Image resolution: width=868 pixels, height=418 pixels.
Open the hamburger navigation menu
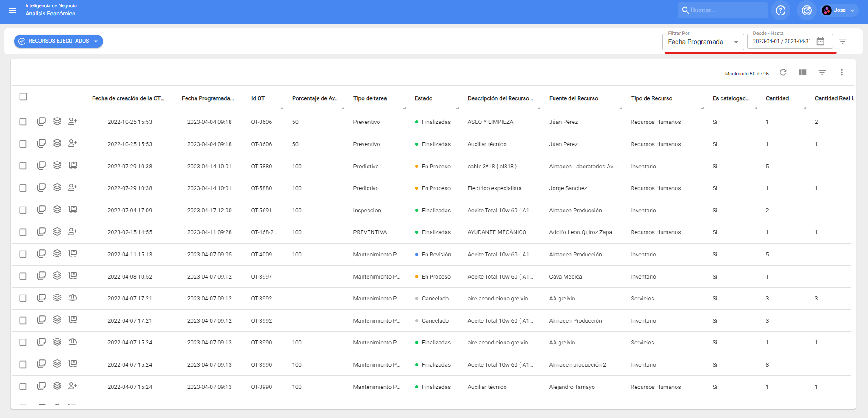pyautogui.click(x=12, y=10)
